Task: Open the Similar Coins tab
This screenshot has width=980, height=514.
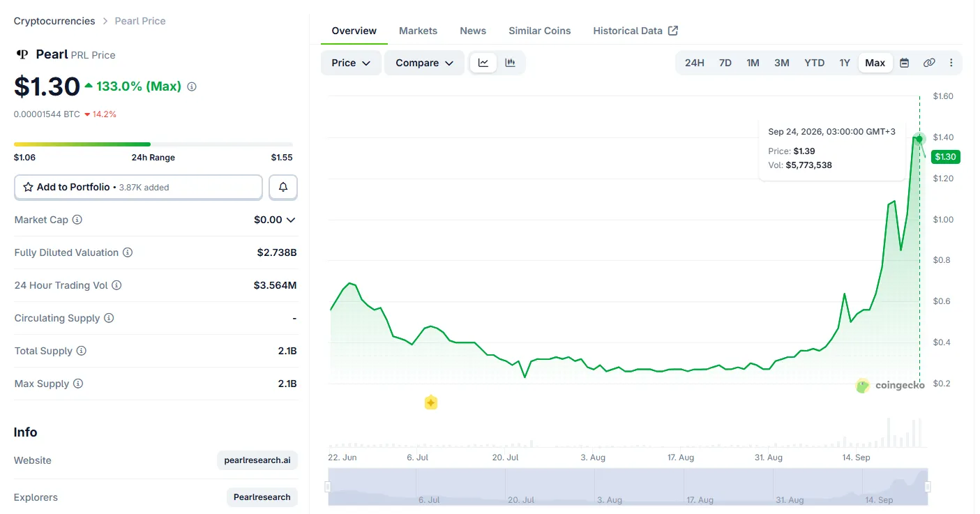Action: click(540, 31)
